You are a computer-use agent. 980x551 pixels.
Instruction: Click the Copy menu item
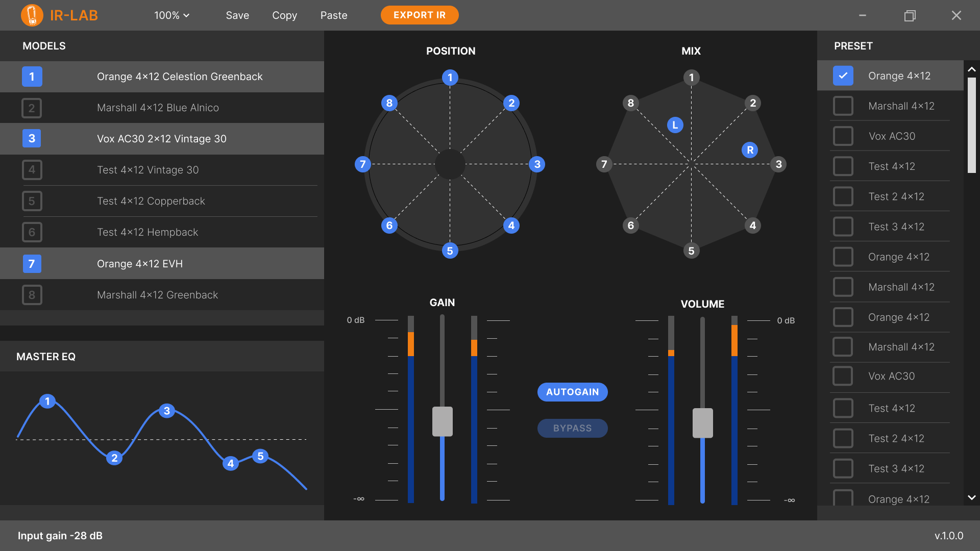(284, 15)
